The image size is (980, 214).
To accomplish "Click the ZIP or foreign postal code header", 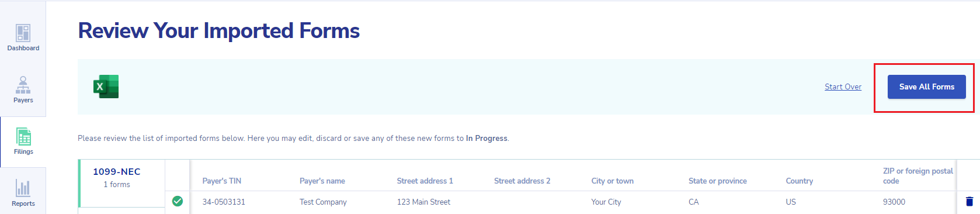I will coord(918,175).
